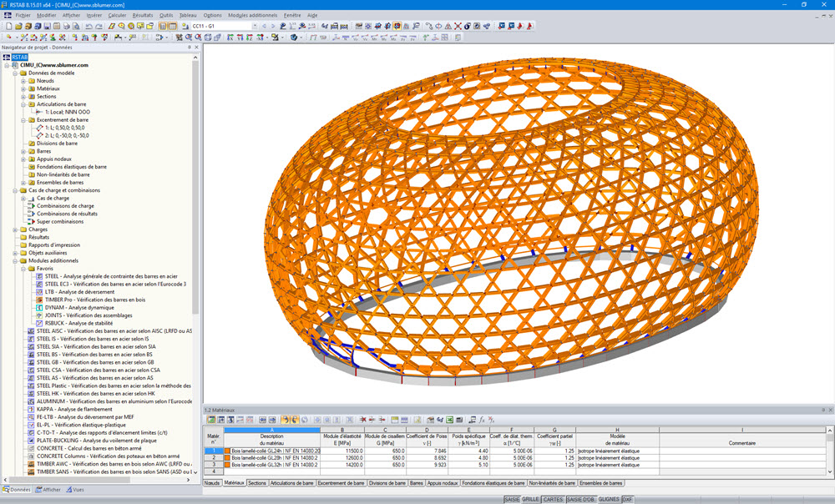Toggle GRILLE in status bar
The width and height of the screenshot is (835, 504).
point(530,499)
